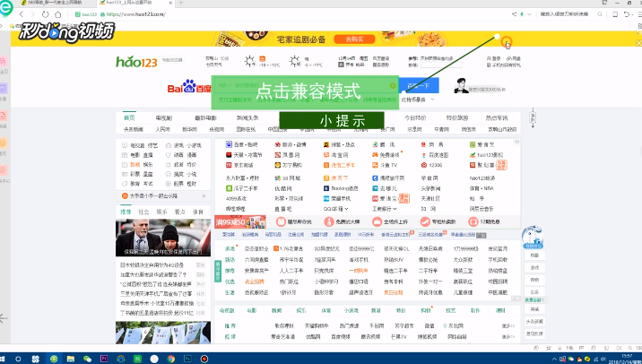Click the 百度一下 search button
This screenshot has height=364, width=642.
click(419, 85)
